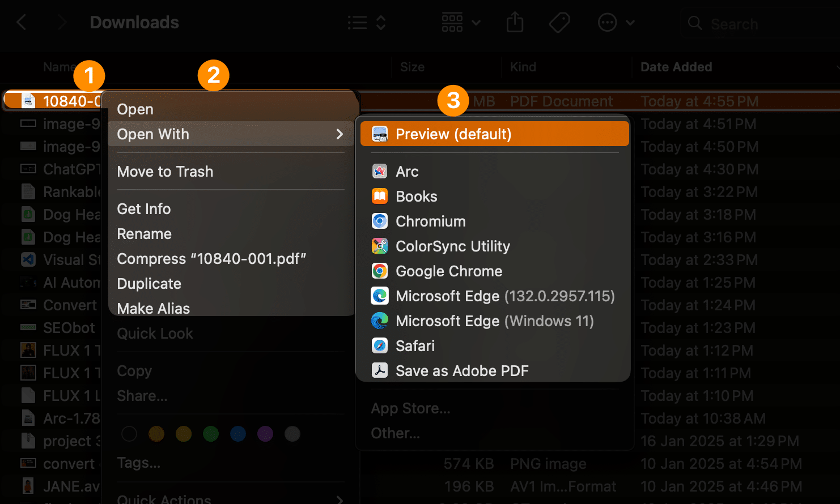
Task: Click the Adobe PDF icon
Action: click(380, 371)
